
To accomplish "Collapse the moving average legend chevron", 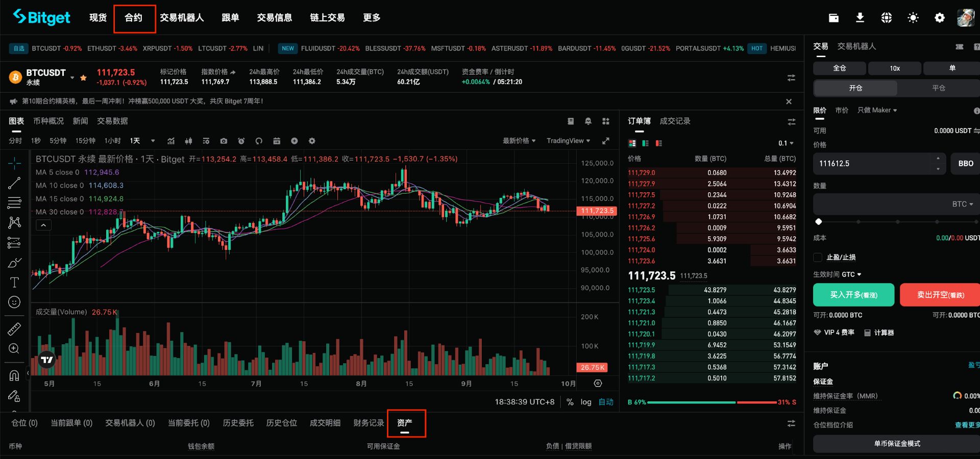I will pyautogui.click(x=43, y=225).
